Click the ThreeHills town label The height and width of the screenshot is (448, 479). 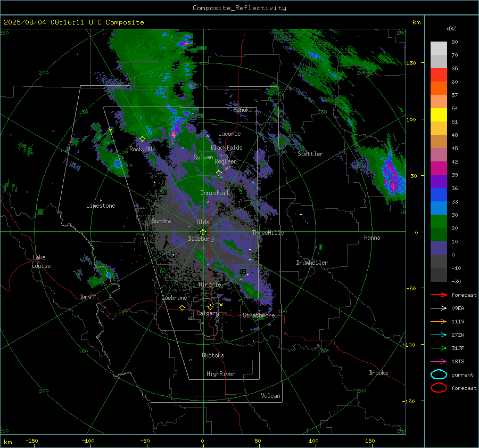tap(268, 233)
